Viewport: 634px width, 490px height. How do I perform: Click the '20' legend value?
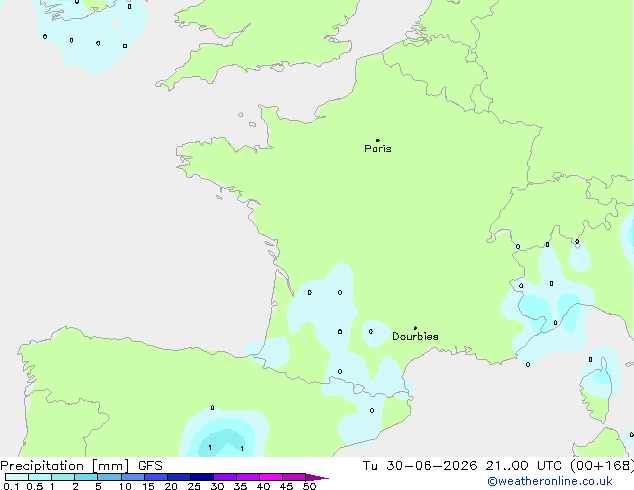point(171,486)
